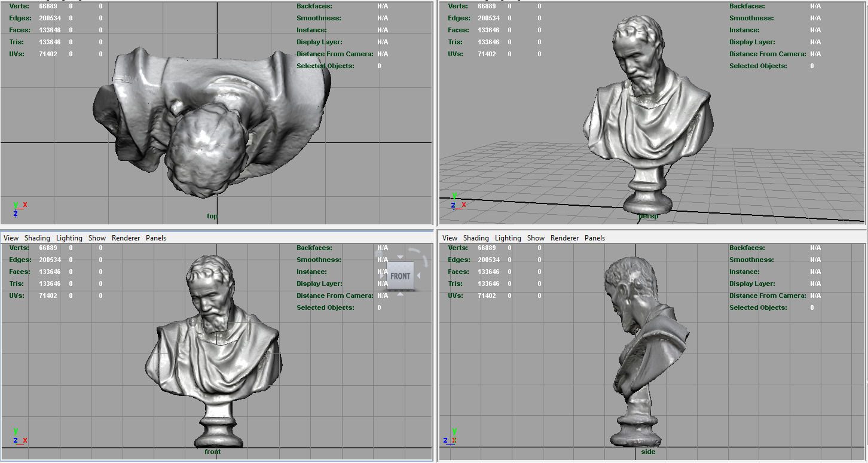
Task: Click 'UVs:' label in persp viewport
Action: [455, 54]
